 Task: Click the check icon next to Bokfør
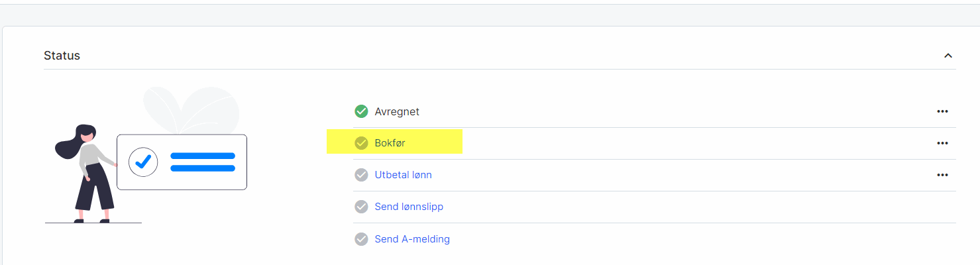tap(361, 143)
